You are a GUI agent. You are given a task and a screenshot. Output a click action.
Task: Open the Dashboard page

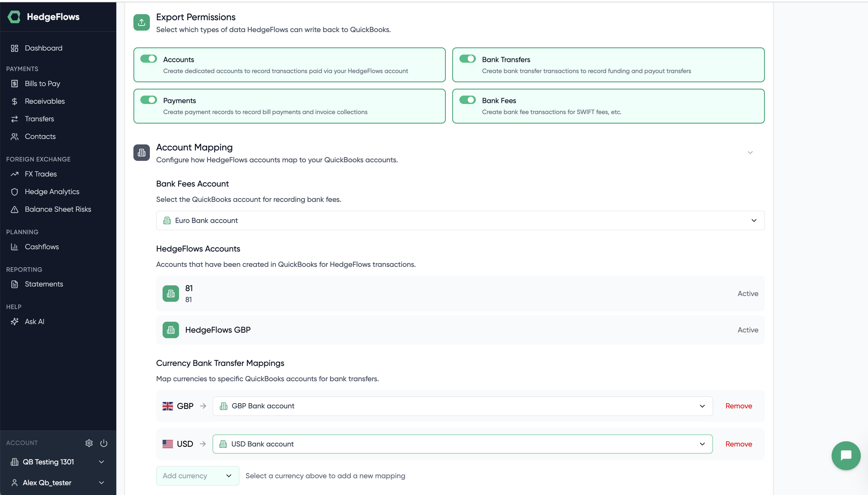[x=44, y=48]
